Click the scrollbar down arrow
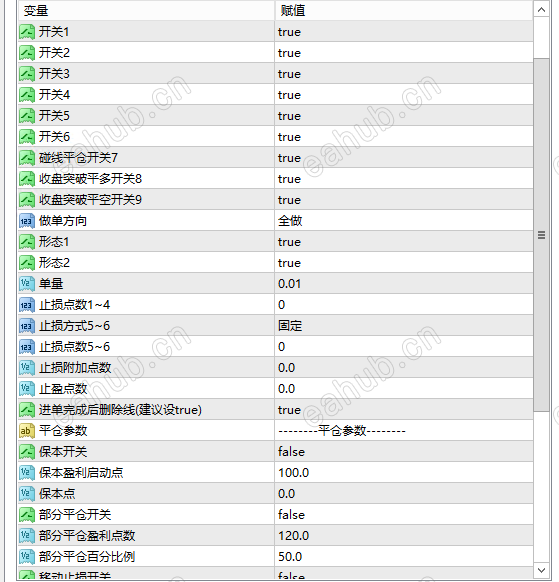The height and width of the screenshot is (582, 559). (542, 570)
